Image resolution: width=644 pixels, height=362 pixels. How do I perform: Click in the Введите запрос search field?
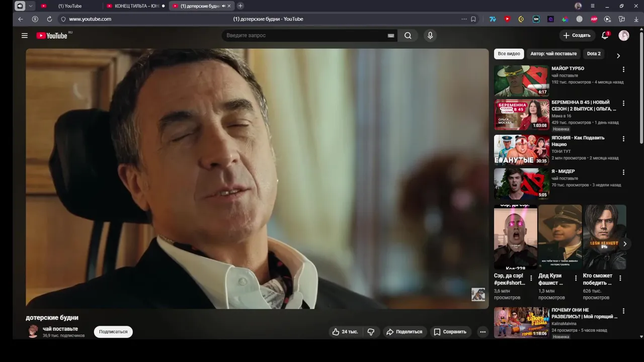(304, 35)
